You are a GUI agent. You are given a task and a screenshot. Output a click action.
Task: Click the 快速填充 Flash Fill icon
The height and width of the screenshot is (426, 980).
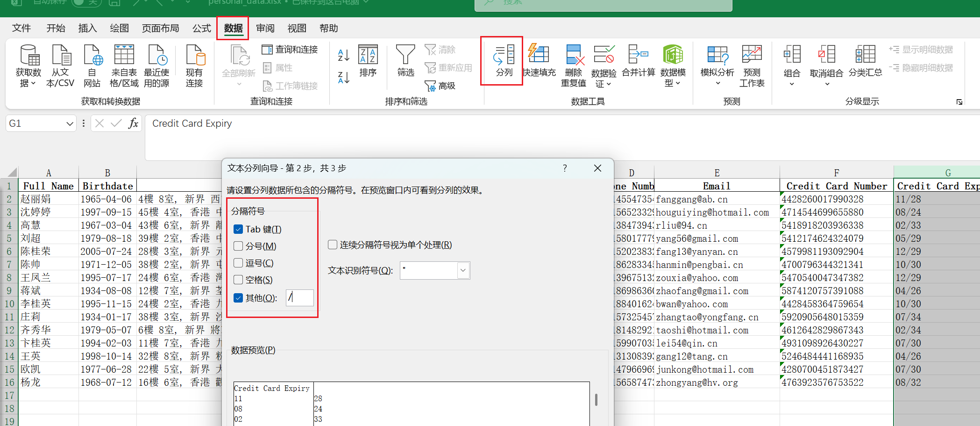pos(539,55)
